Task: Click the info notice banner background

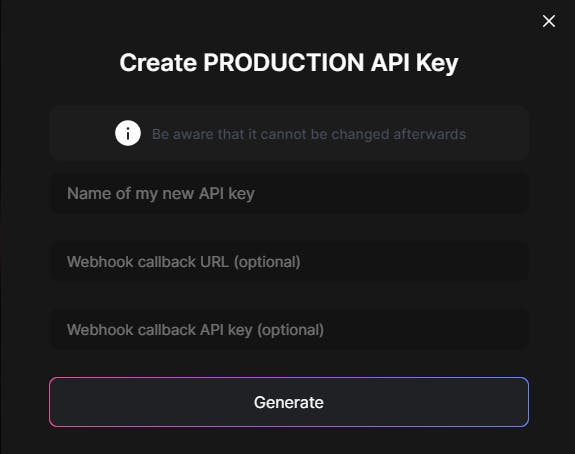Action: pyautogui.click(x=289, y=133)
